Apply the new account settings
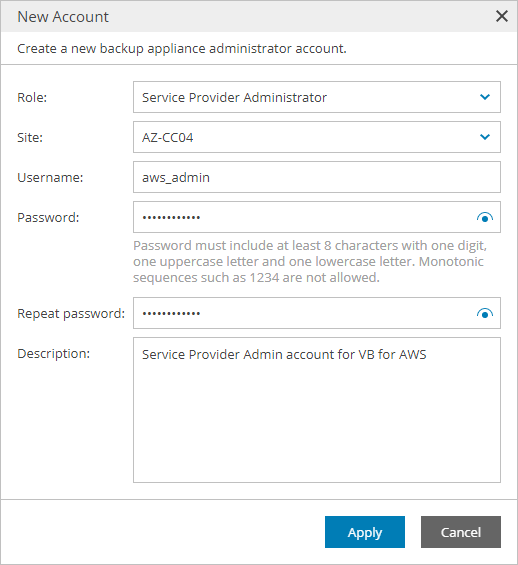518x565 pixels. click(365, 532)
